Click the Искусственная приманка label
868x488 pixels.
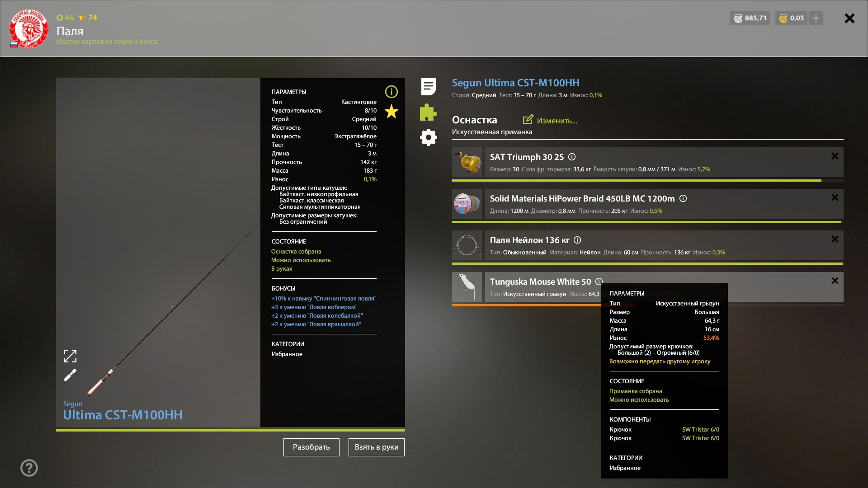click(x=492, y=132)
